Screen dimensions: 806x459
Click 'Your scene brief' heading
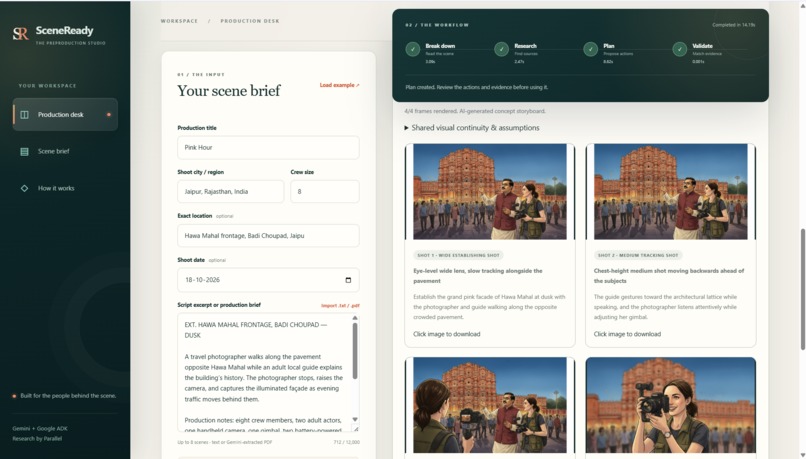tap(229, 91)
